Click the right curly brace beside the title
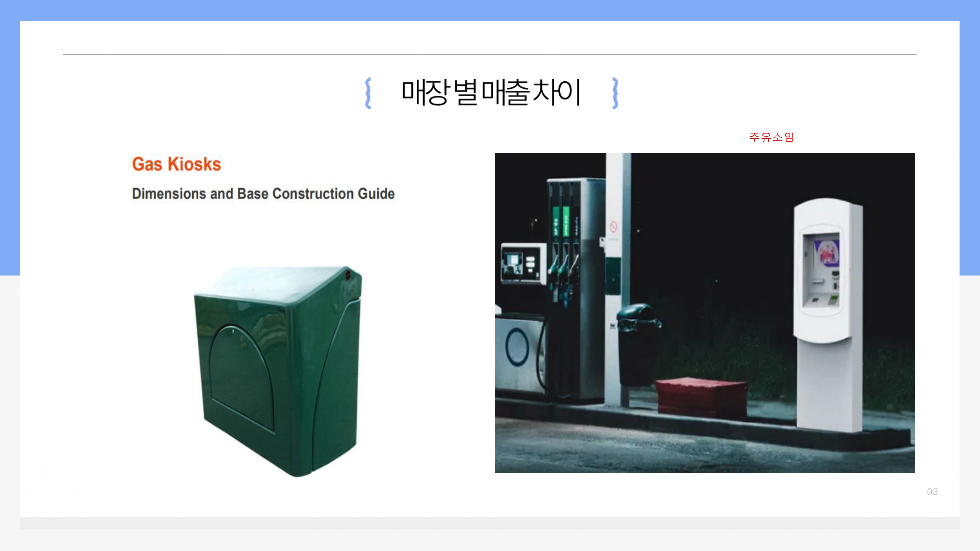This screenshot has height=551, width=980. click(615, 93)
